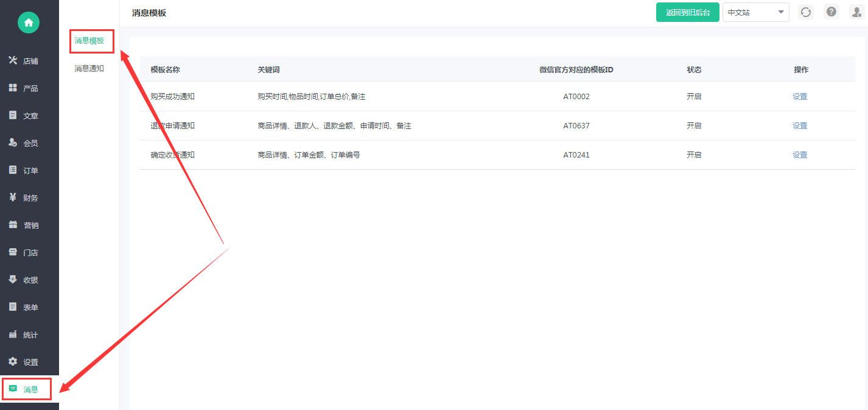The image size is (868, 410).
Task: Click the 状态 column header
Action: tap(694, 69)
